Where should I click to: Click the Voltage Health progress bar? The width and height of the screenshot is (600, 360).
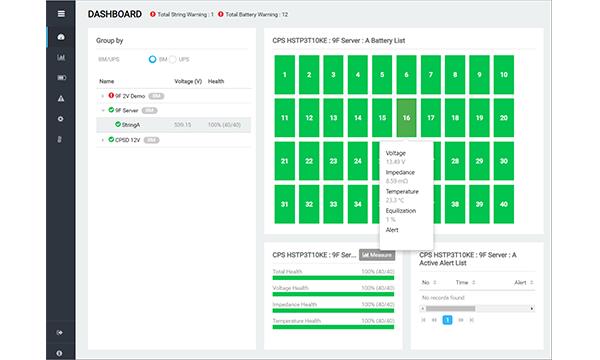[x=333, y=294]
